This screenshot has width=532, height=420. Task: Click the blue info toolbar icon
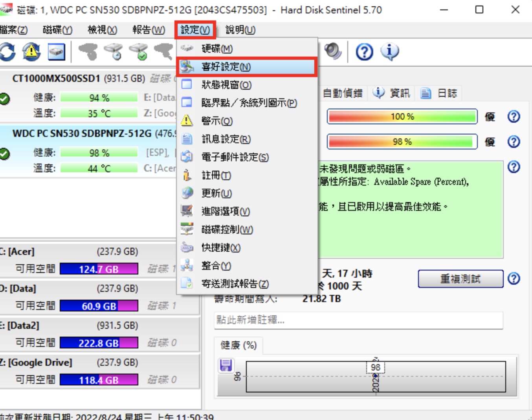(x=390, y=52)
